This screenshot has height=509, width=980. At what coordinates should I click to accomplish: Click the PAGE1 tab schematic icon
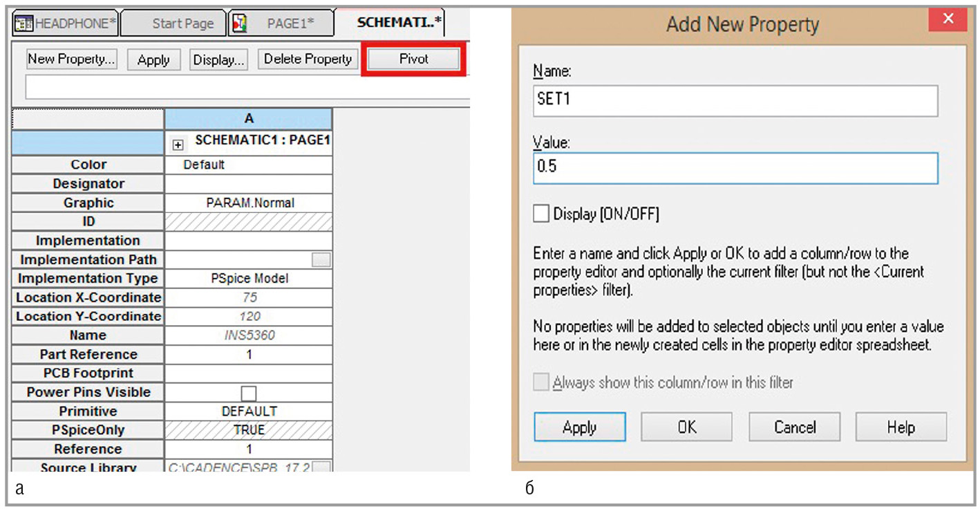point(239,24)
